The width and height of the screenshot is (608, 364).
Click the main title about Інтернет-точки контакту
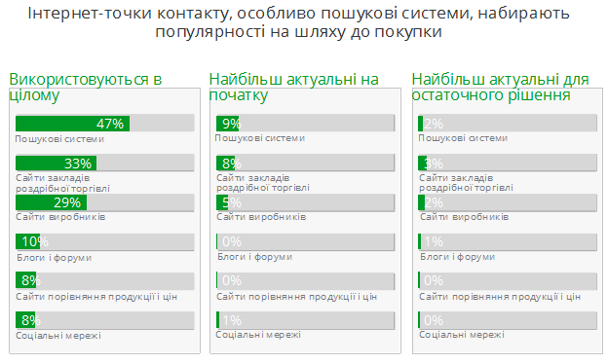point(298,22)
